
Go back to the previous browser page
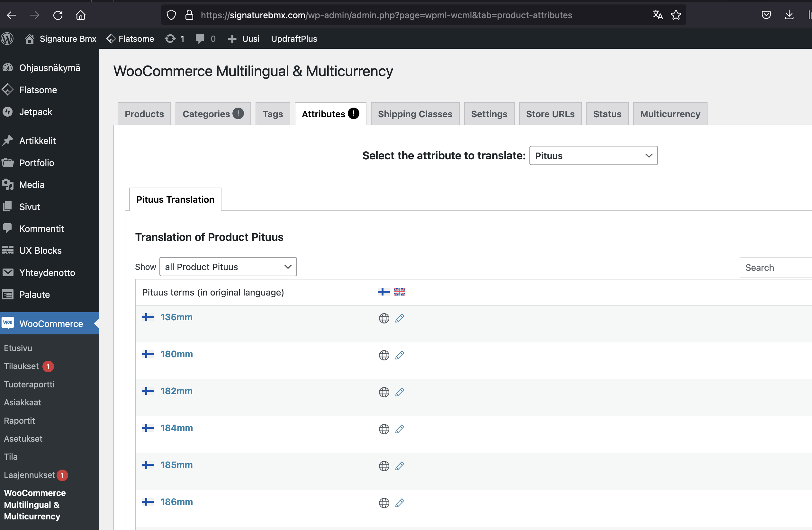(12, 15)
